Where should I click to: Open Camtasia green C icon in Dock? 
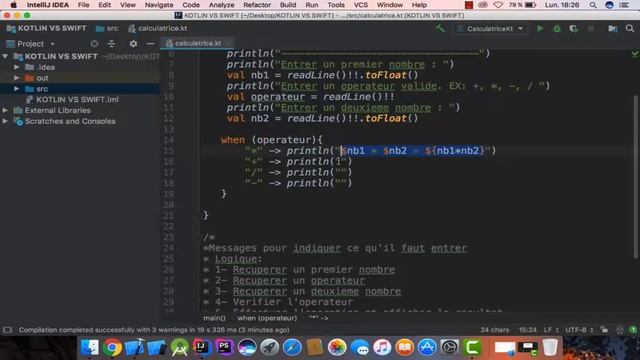click(472, 348)
